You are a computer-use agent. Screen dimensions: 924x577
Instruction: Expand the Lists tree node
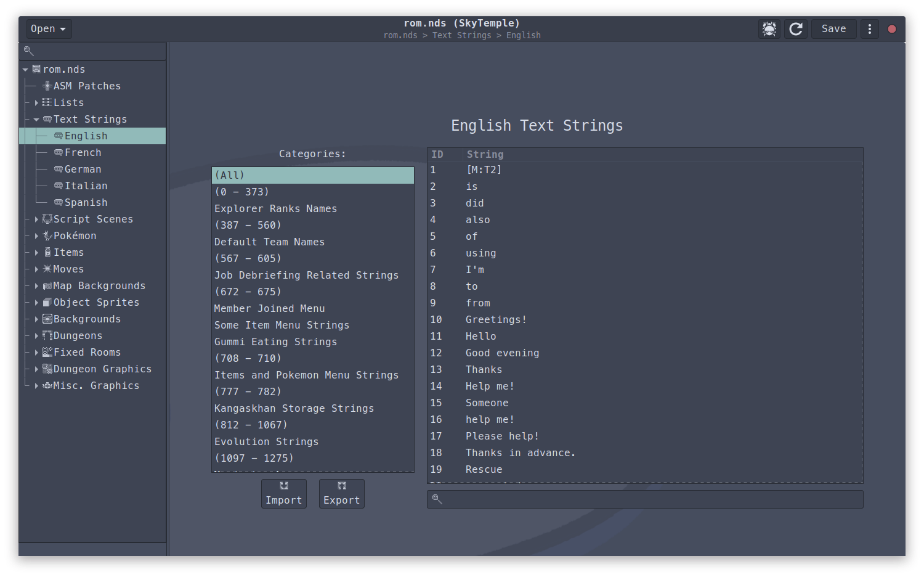[36, 103]
